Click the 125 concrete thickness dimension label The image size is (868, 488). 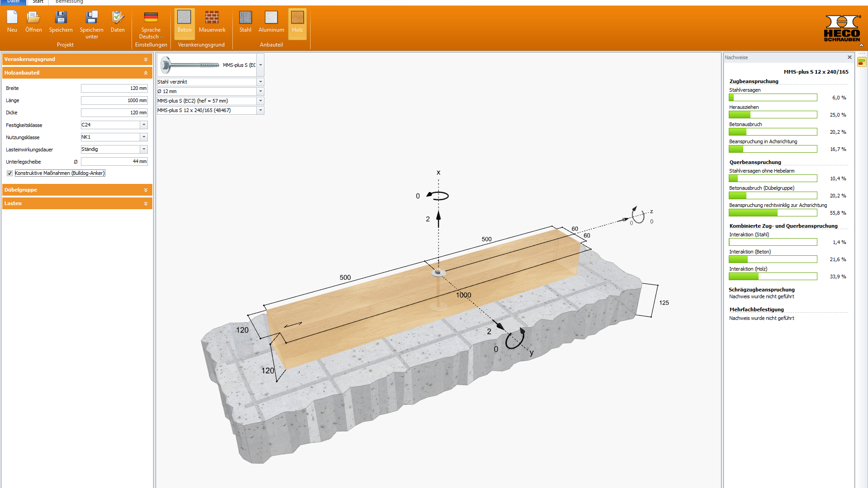coord(664,303)
